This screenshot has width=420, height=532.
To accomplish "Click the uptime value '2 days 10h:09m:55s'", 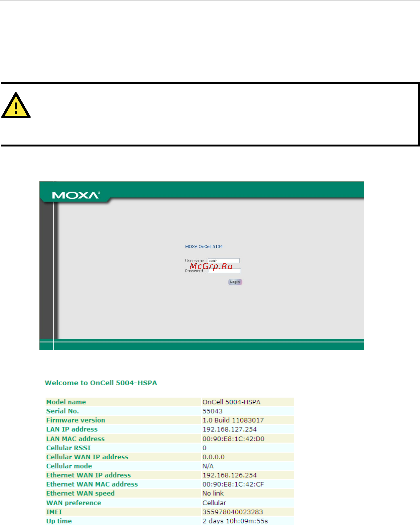I will tap(235, 521).
